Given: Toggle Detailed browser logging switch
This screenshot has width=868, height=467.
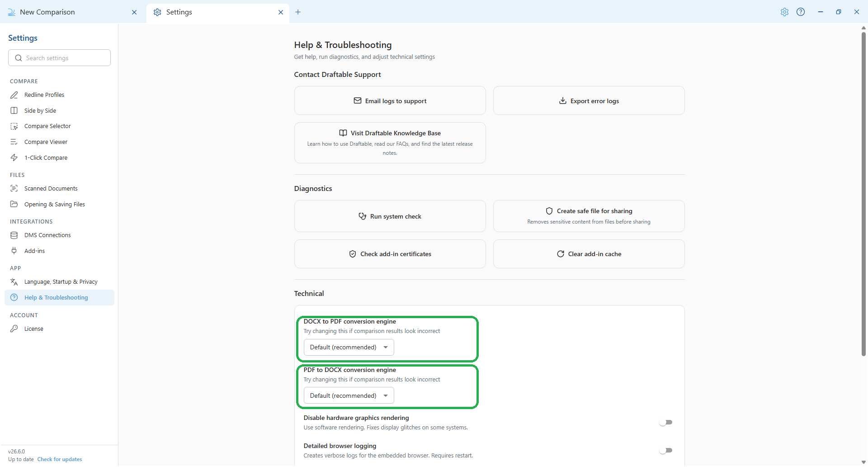Looking at the screenshot, I should click(665, 451).
